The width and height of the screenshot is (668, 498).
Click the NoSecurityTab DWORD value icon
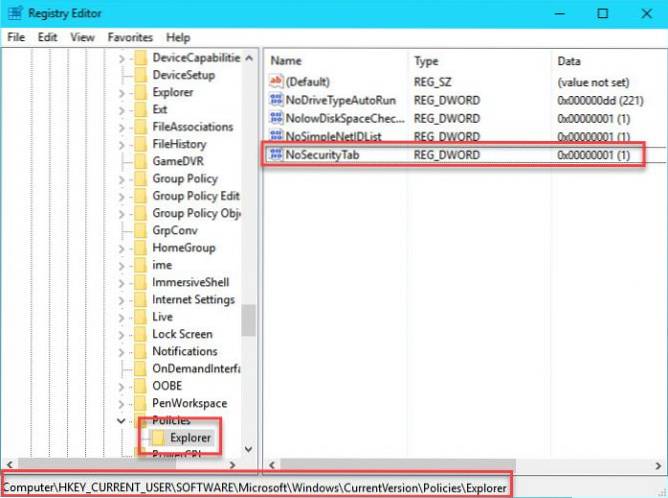(x=277, y=155)
